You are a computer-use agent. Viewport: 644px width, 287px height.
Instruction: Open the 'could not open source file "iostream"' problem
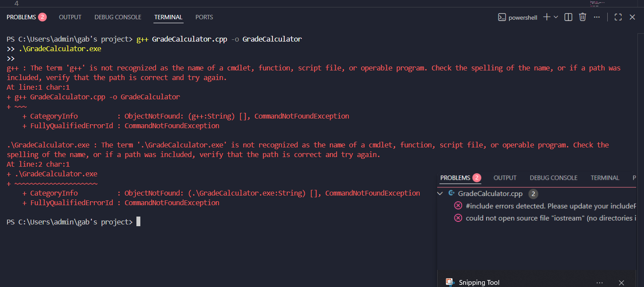tap(546, 218)
